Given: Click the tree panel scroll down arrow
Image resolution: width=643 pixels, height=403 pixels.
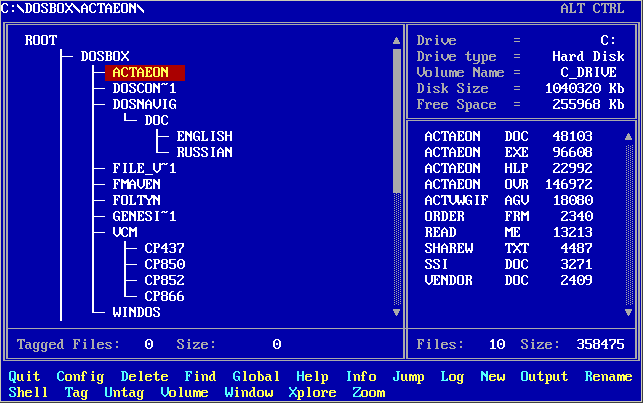Looking at the screenshot, I should pos(396,312).
